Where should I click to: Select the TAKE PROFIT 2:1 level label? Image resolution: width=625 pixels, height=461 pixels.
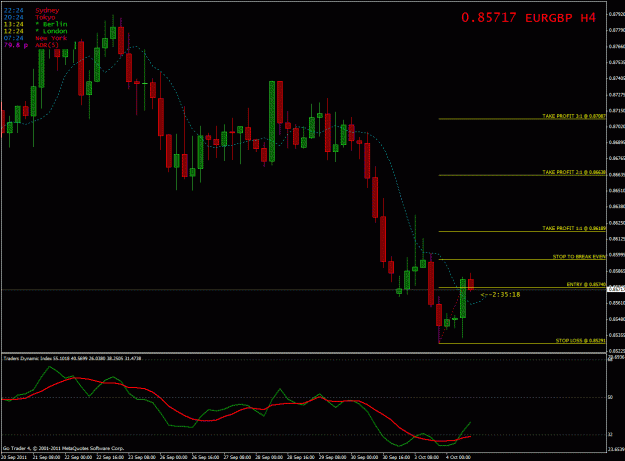click(x=574, y=172)
